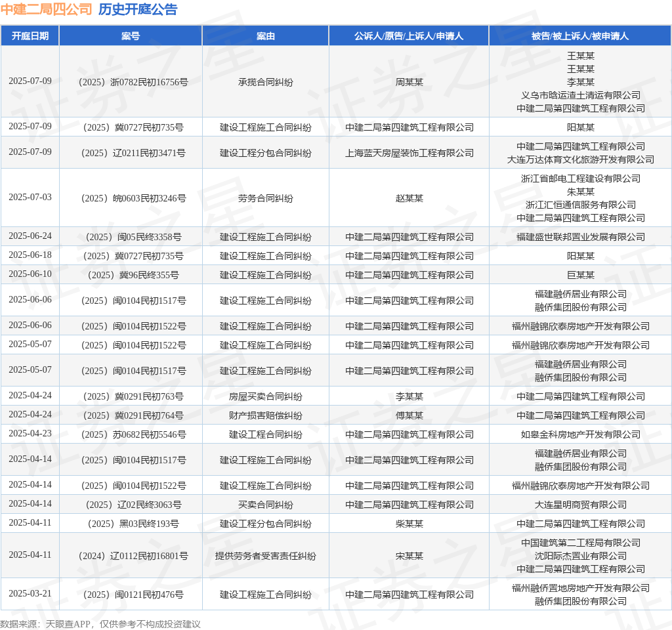Click the 案由 column header
The image size is (672, 630).
point(266,36)
